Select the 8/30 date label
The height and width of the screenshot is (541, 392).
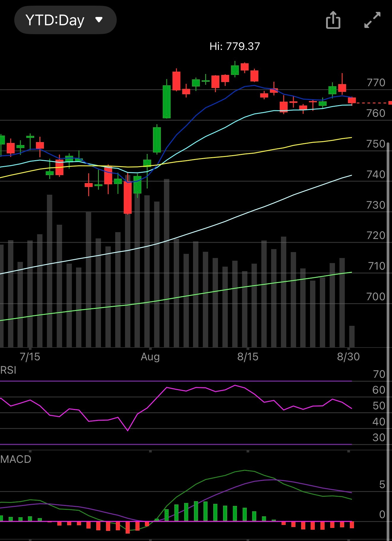[x=348, y=357]
